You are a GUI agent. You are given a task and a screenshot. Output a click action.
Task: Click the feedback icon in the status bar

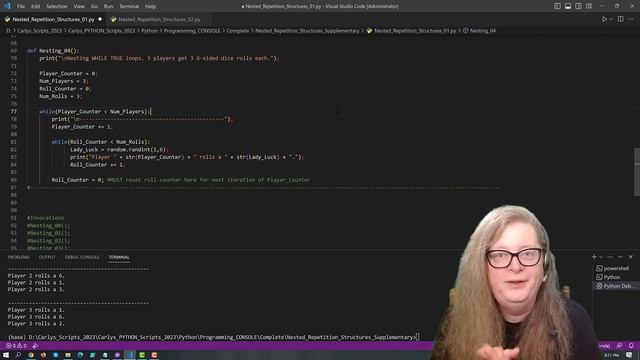pos(619,346)
